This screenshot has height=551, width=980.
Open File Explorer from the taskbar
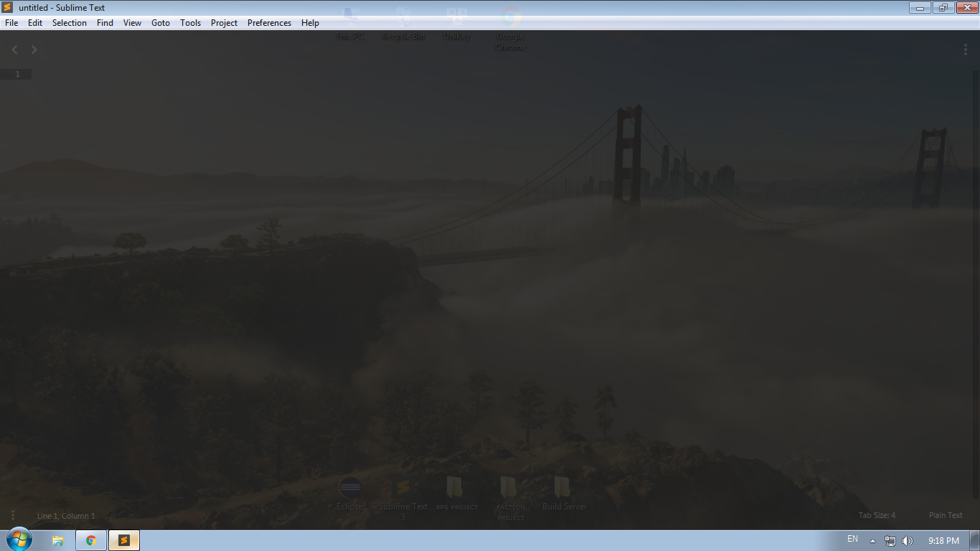[x=58, y=540]
